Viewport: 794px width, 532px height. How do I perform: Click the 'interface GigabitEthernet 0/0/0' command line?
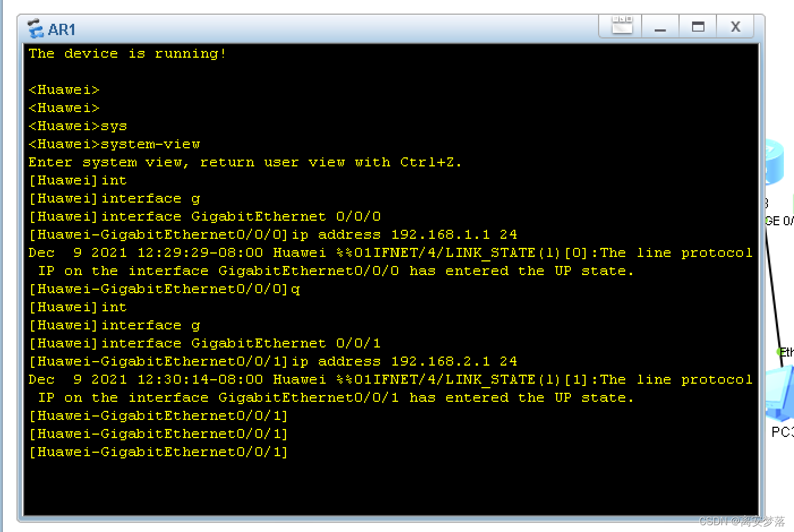(x=204, y=217)
